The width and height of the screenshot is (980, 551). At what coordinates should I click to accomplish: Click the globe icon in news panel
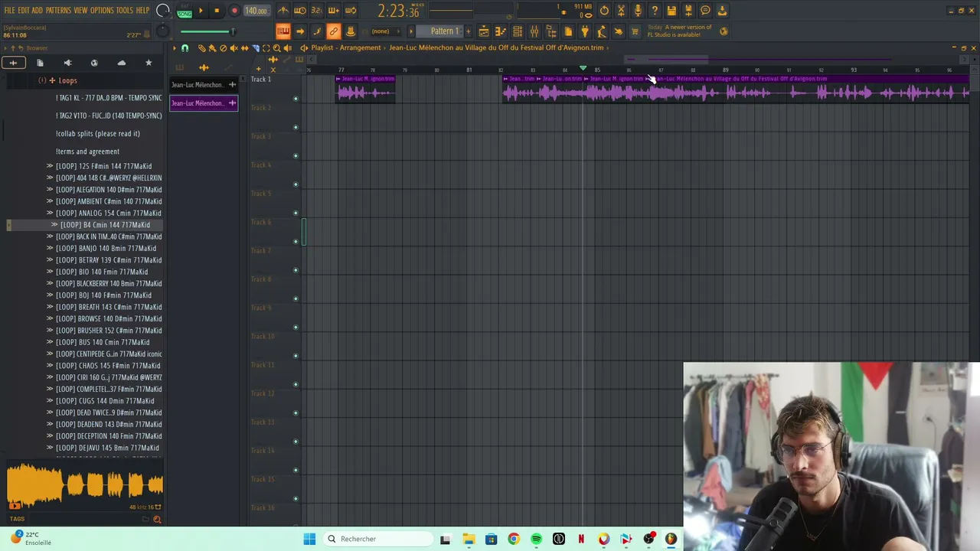click(724, 31)
